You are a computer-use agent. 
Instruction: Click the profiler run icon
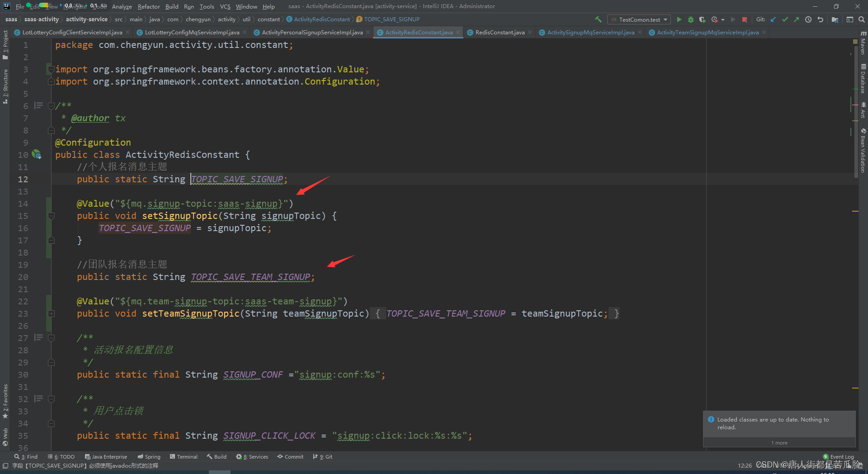pos(714,19)
